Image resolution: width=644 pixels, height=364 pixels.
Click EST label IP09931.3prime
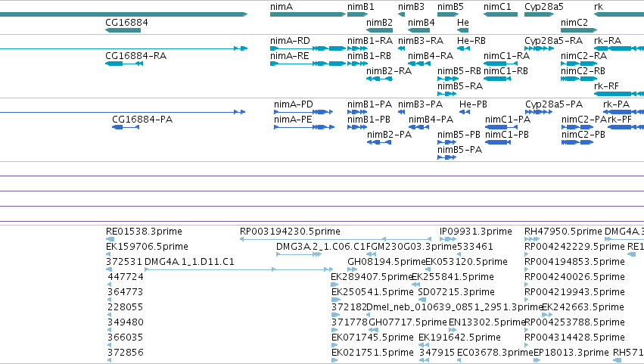(475, 232)
